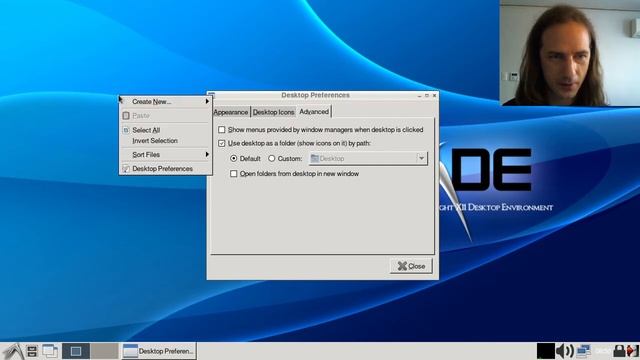This screenshot has height=360, width=640.
Task: Open the LXDE main menu launcher
Action: tap(13, 351)
